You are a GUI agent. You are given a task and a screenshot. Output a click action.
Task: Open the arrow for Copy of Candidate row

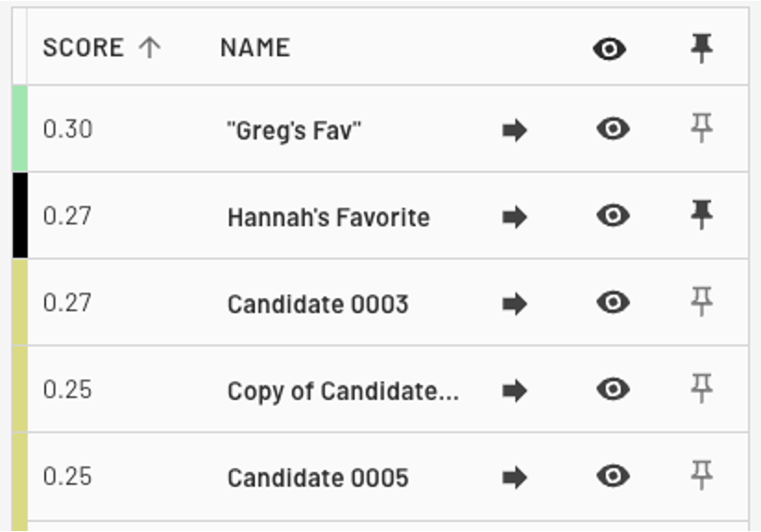tap(514, 391)
